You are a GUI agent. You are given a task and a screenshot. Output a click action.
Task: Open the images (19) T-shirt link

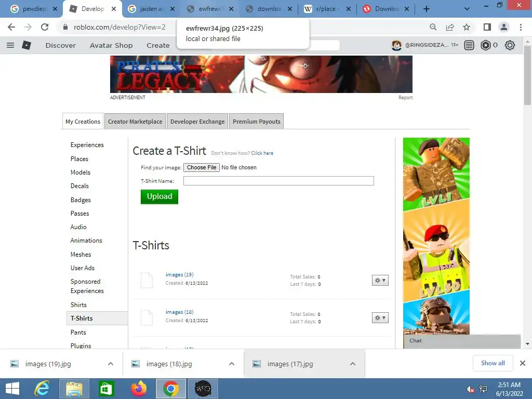[179, 274]
